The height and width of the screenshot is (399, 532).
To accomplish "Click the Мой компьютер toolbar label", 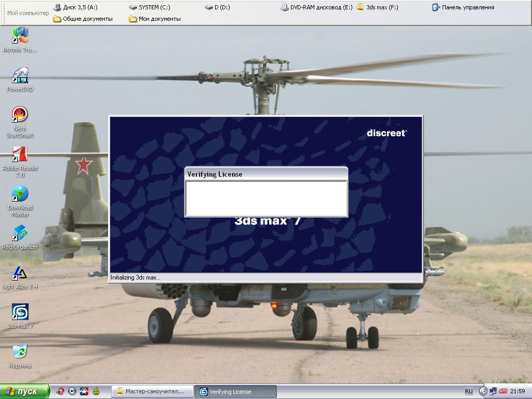I will tap(28, 13).
